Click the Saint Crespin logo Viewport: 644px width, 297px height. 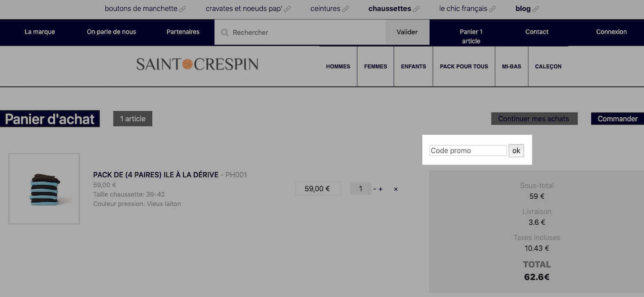click(197, 64)
